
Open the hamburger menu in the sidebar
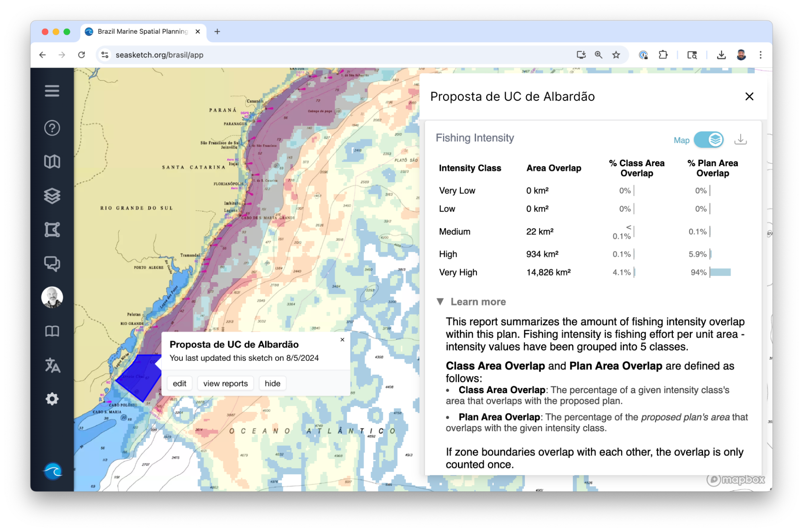tap(52, 91)
